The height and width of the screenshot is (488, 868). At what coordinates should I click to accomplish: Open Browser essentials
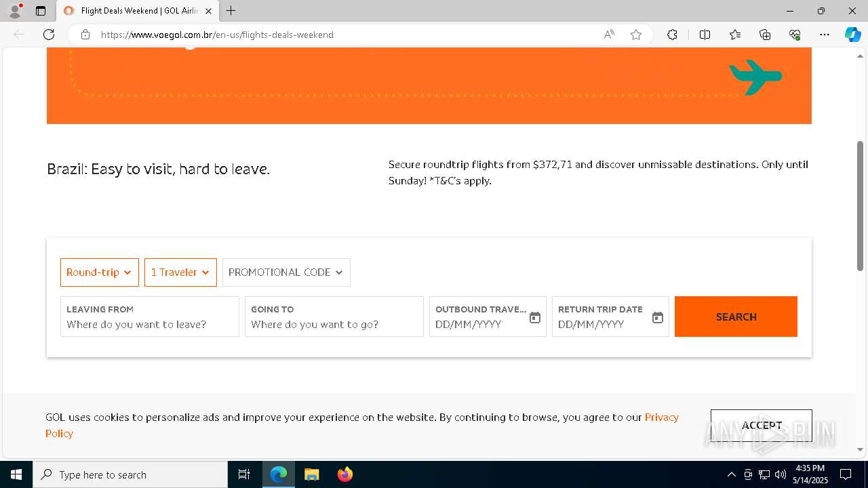click(795, 35)
